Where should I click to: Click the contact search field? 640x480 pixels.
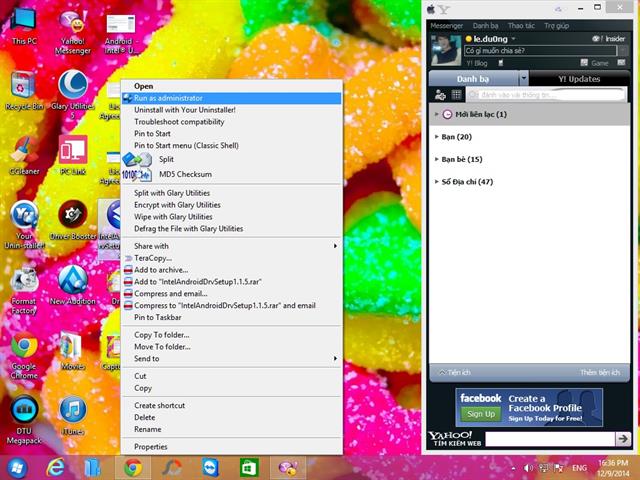(x=546, y=95)
